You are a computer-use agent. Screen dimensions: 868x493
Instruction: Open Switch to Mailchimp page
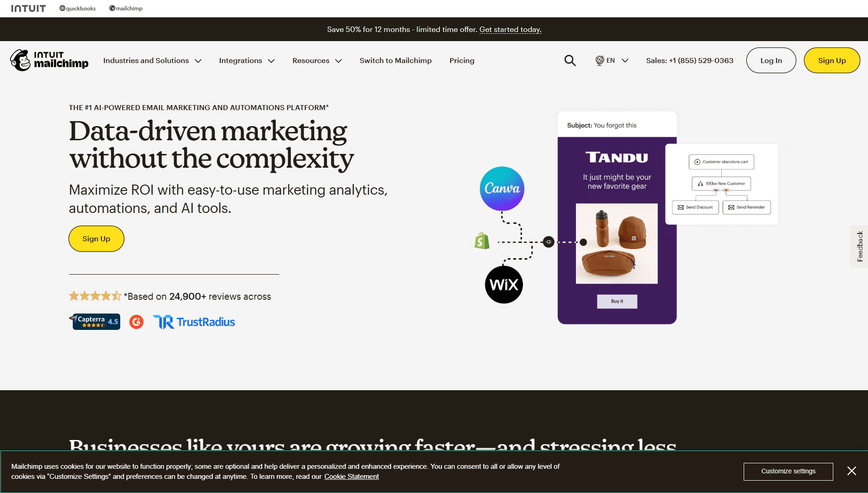[x=395, y=60]
